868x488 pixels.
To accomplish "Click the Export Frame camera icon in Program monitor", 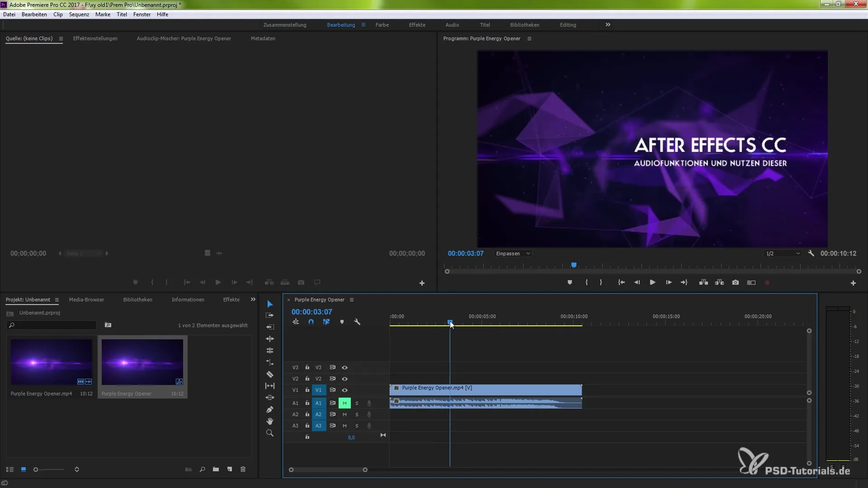I will point(736,282).
